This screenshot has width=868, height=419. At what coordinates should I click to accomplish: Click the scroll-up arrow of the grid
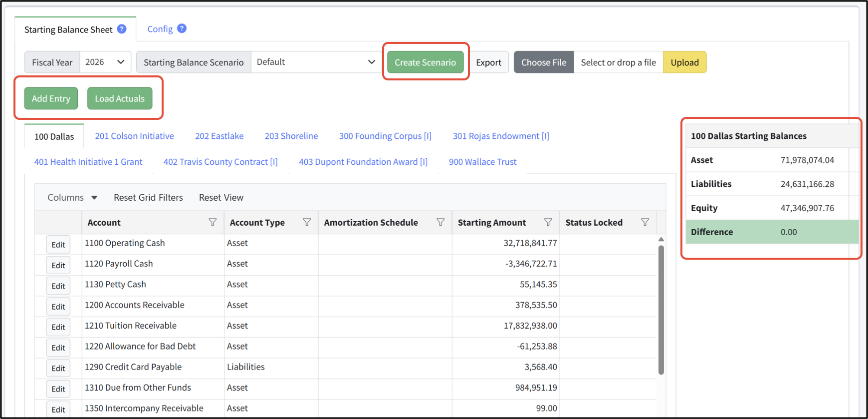661,239
